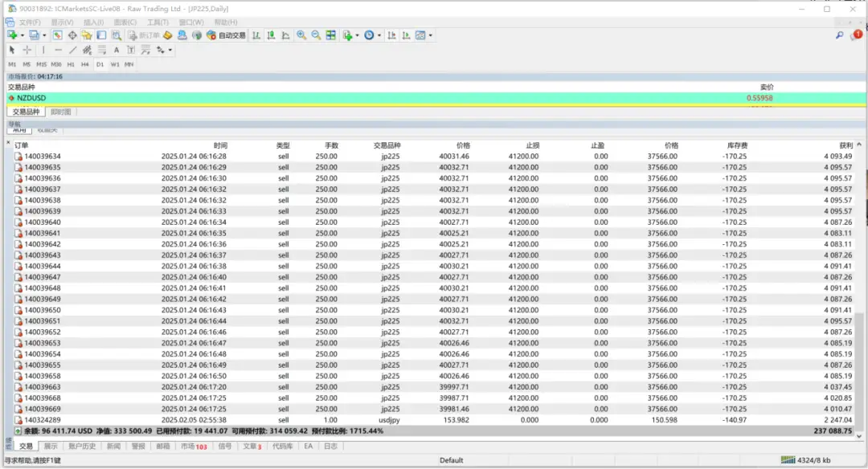
Task: Expand the Indicators dropdown arrow
Action: 357,35
